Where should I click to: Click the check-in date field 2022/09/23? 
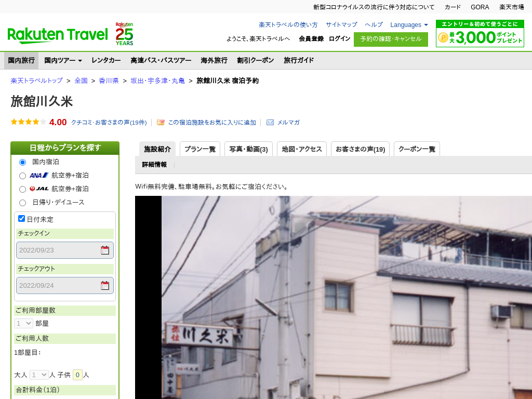tap(65, 250)
